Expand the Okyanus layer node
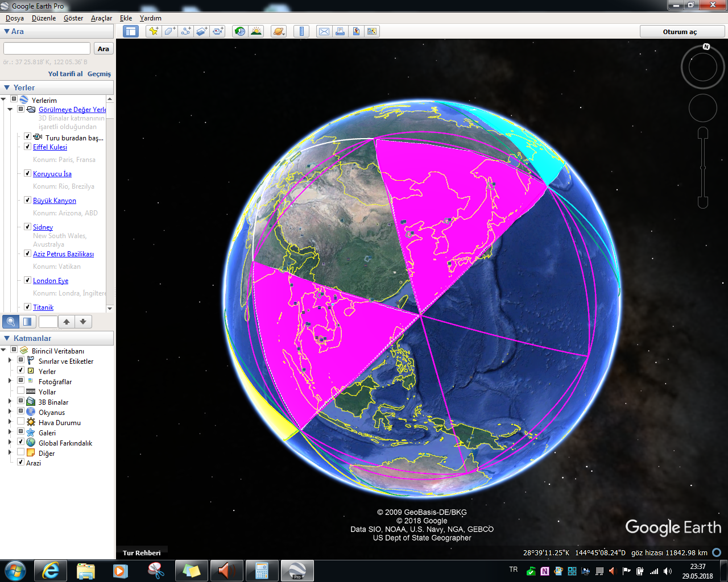The width and height of the screenshot is (728, 582). 10,412
